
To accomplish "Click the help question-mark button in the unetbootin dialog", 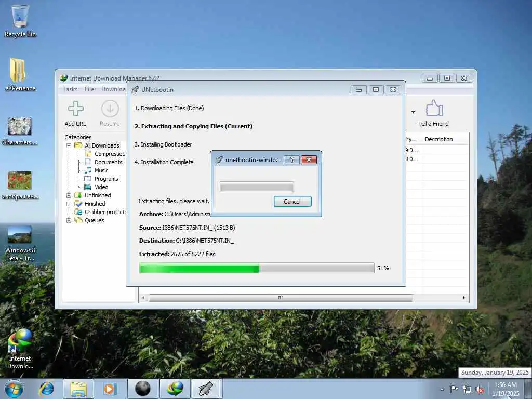I will pyautogui.click(x=292, y=160).
